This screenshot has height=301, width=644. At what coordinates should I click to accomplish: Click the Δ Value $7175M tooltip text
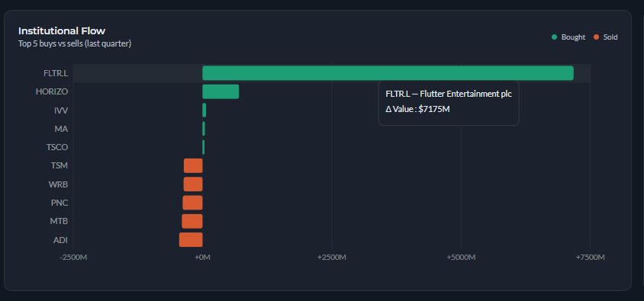(x=418, y=109)
